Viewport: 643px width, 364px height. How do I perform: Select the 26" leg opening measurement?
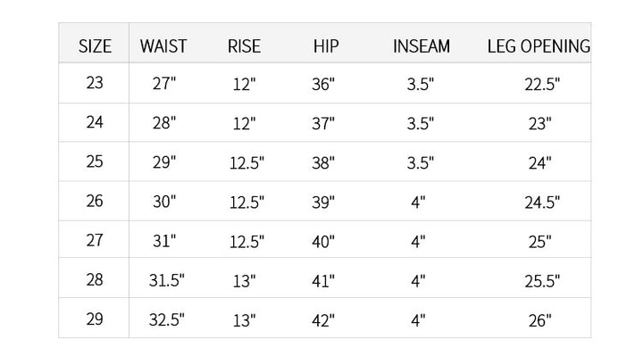pos(539,320)
